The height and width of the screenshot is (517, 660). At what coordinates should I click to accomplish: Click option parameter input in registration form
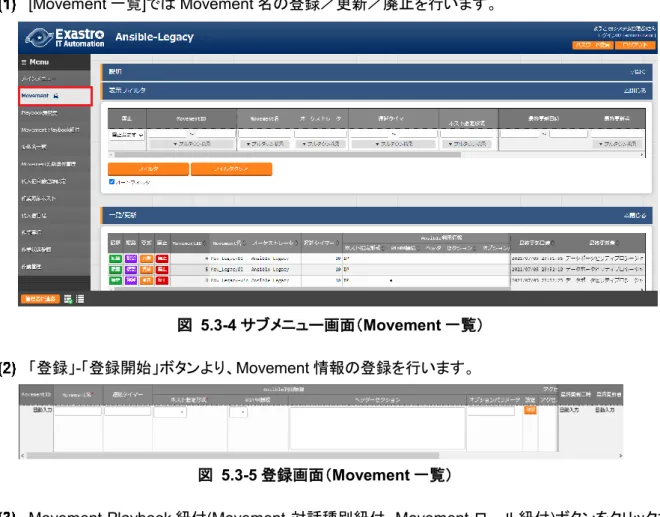[491, 411]
